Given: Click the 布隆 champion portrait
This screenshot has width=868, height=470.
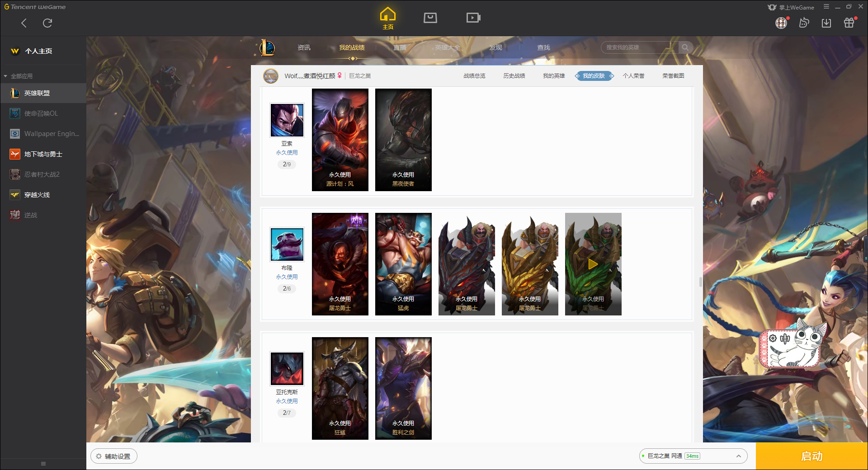Looking at the screenshot, I should (x=287, y=244).
